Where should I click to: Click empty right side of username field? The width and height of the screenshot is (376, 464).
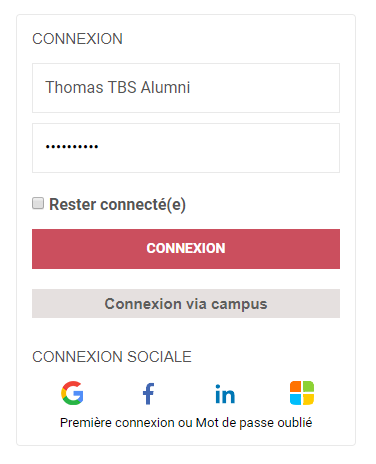click(267, 88)
